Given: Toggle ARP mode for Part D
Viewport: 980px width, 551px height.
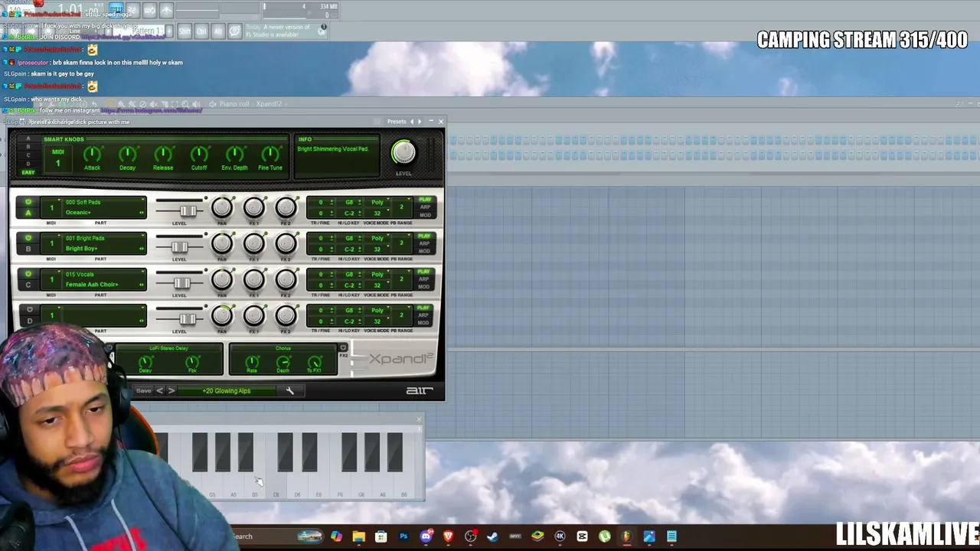Looking at the screenshot, I should point(424,315).
